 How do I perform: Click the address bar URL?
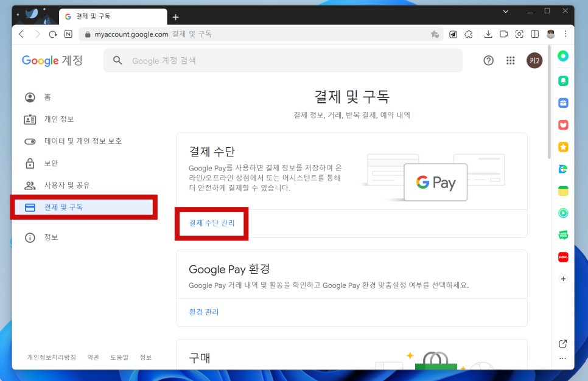(x=131, y=35)
